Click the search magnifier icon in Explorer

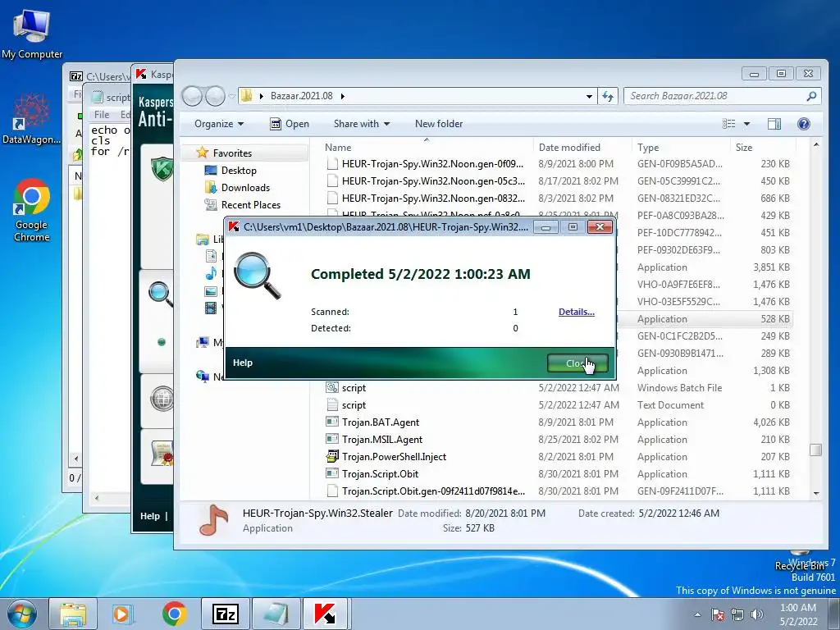[x=811, y=96]
